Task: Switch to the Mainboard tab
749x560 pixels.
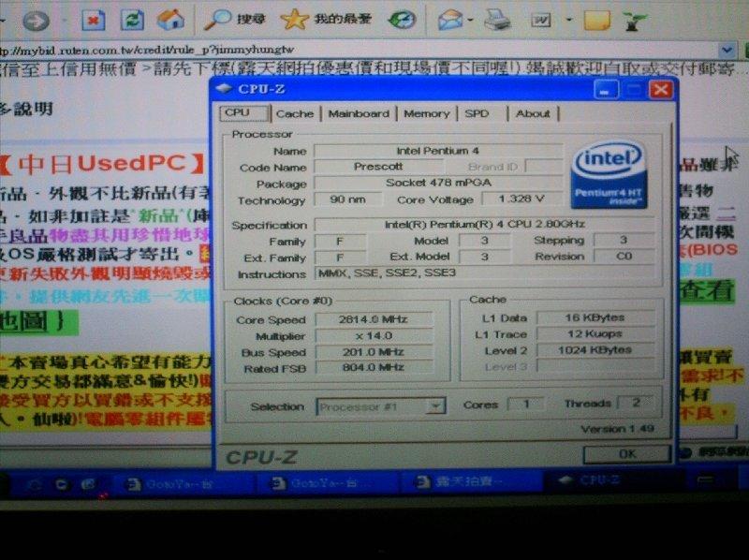Action: (x=360, y=113)
